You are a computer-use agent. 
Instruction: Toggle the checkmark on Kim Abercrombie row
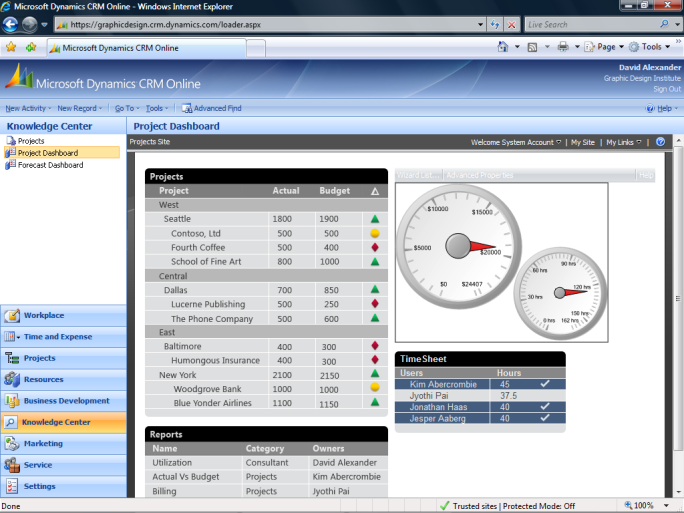[545, 383]
